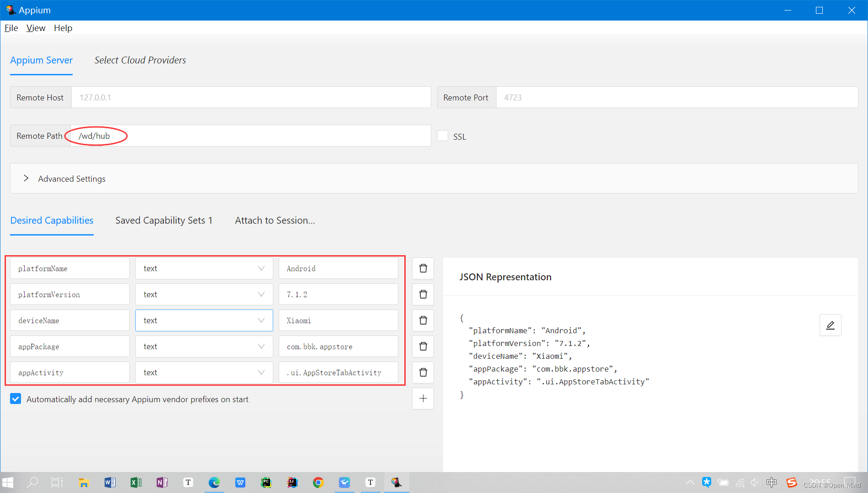Click the Xiaomi value field
Image resolution: width=868 pixels, height=493 pixels.
click(x=339, y=320)
